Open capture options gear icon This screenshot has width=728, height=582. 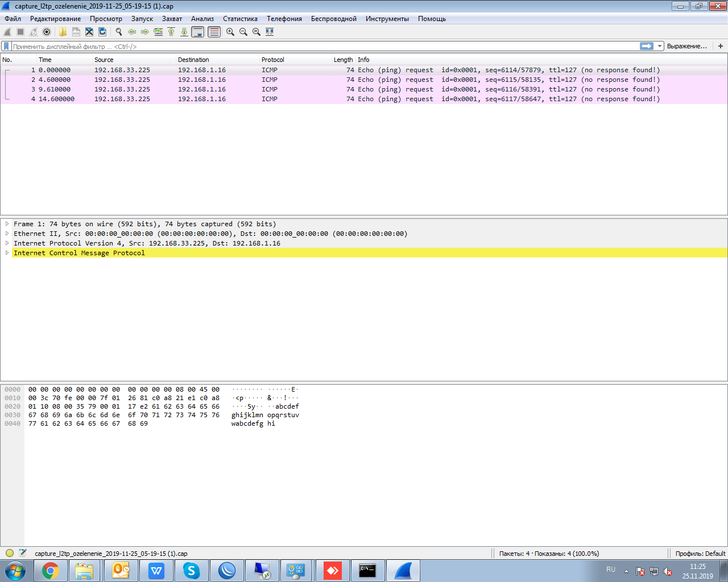[47, 32]
